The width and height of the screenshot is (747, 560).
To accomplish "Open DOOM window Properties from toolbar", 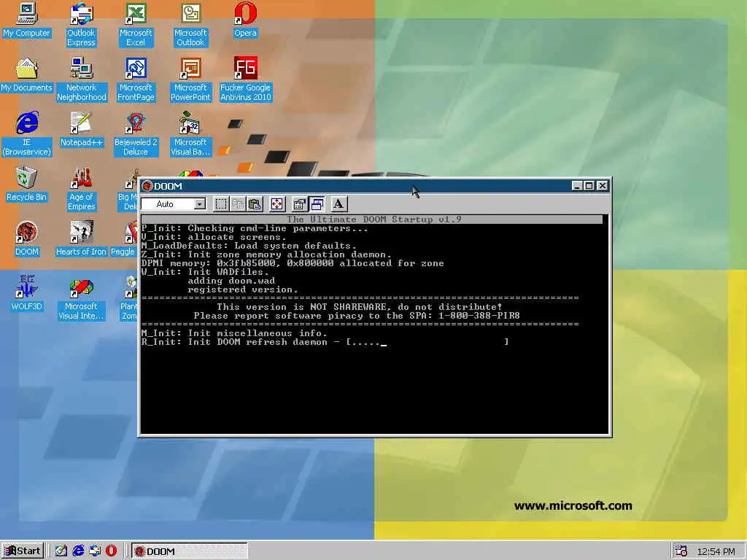I will [299, 204].
